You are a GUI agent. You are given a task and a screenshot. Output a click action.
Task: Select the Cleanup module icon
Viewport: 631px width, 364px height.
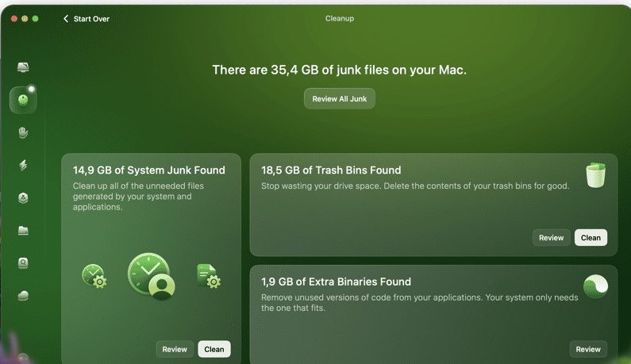[x=23, y=100]
